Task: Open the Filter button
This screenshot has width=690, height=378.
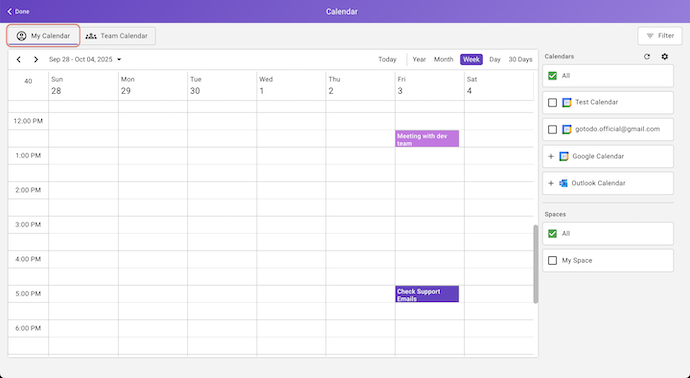Action: [x=660, y=36]
